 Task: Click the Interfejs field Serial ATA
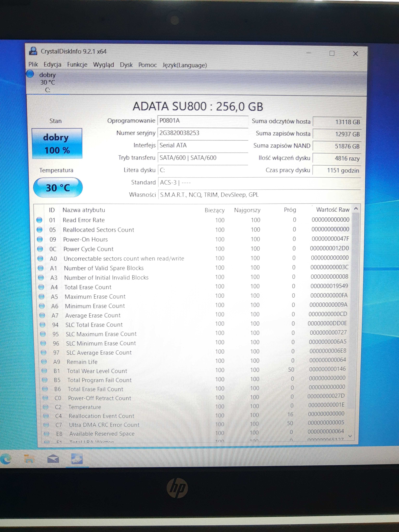click(203, 145)
